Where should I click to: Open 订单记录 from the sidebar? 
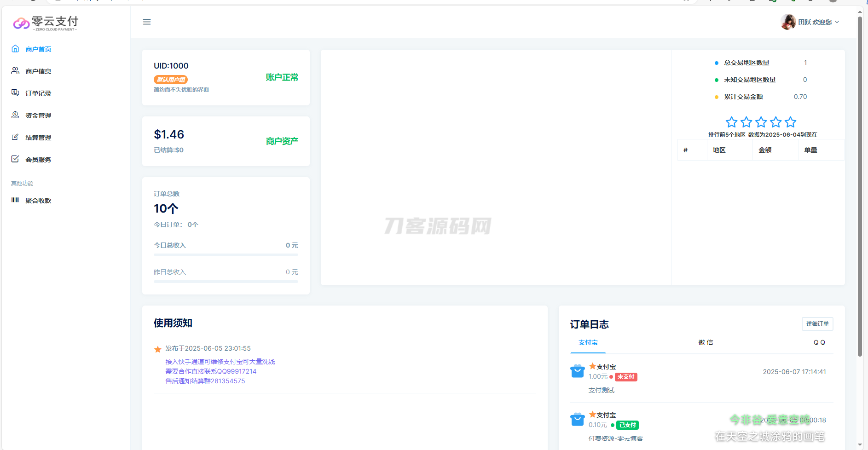[38, 92]
